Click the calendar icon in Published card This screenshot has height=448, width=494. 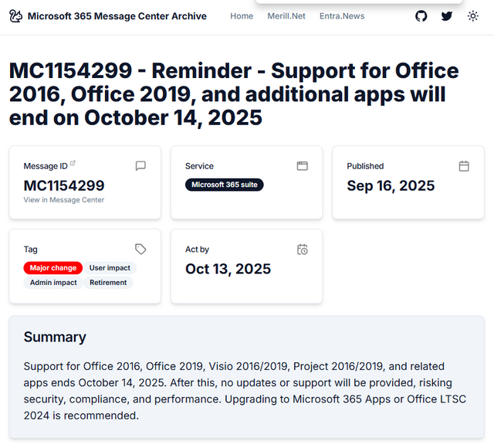coord(464,166)
